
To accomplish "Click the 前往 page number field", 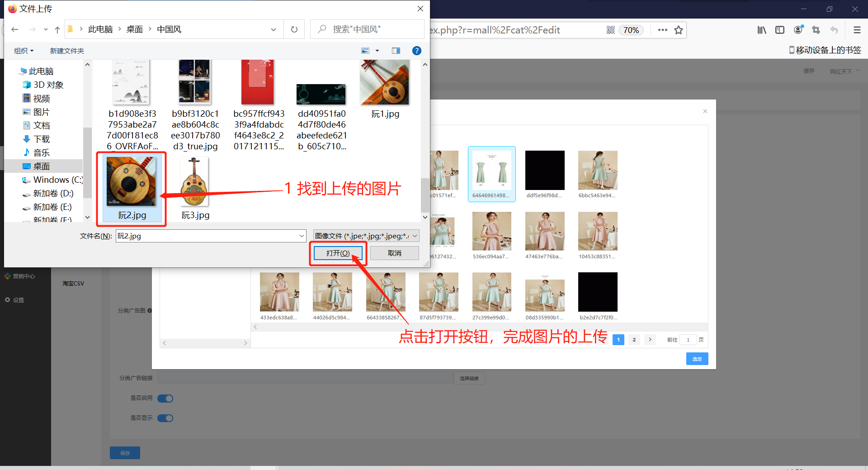I will [688, 340].
